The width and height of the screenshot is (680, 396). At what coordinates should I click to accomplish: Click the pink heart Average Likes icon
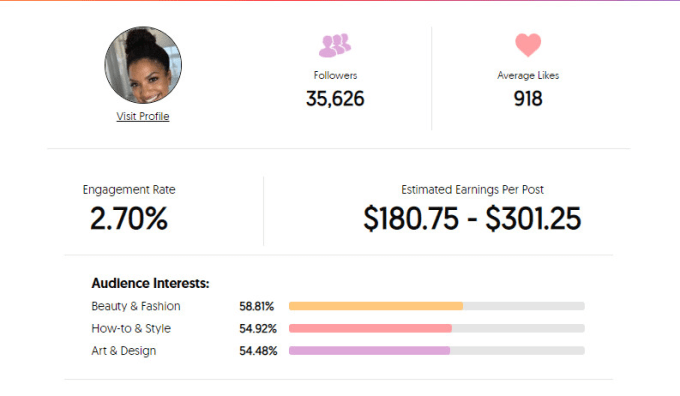(528, 45)
